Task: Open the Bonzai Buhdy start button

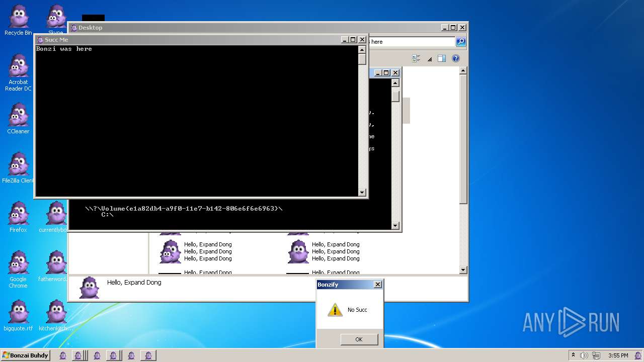Action: pyautogui.click(x=25, y=355)
